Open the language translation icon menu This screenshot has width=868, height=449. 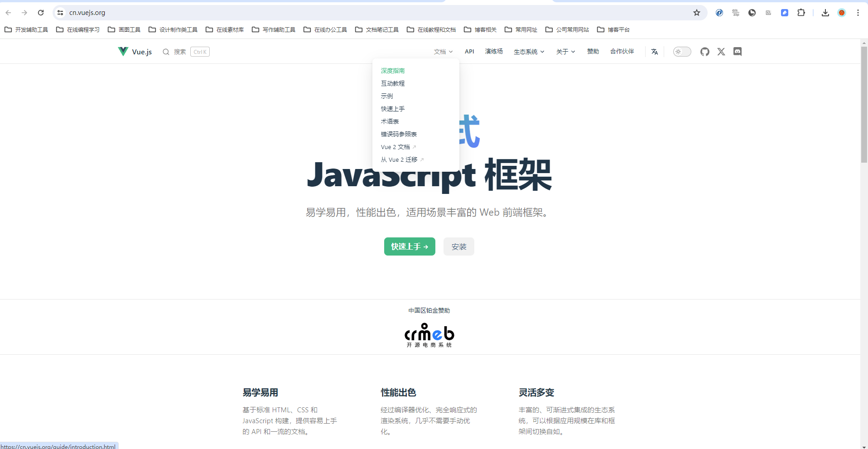tap(655, 52)
